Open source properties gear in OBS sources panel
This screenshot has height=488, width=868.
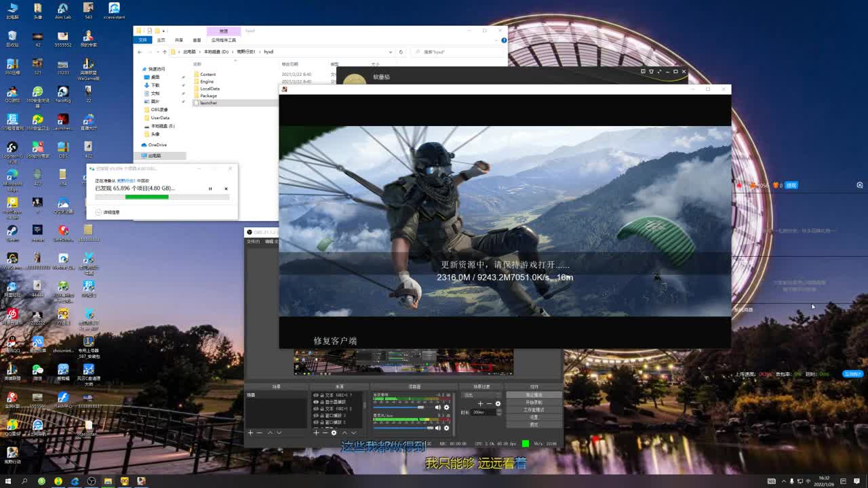point(334,432)
